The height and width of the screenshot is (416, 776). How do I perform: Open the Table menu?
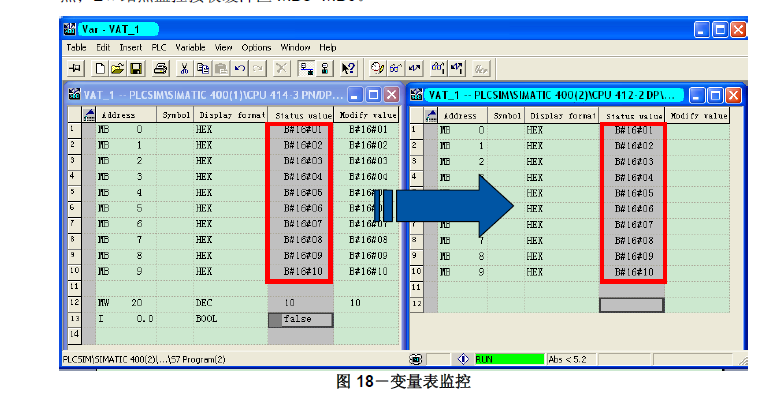point(76,47)
